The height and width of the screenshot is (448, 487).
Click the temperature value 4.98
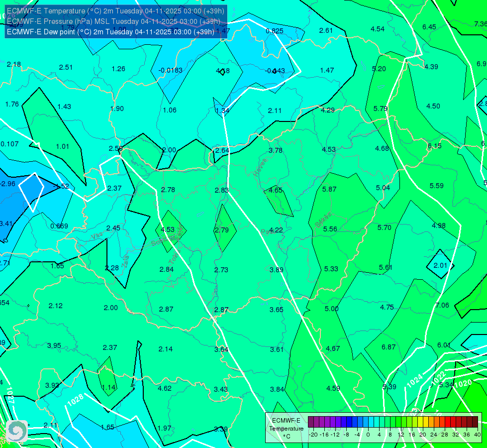[x=439, y=225]
